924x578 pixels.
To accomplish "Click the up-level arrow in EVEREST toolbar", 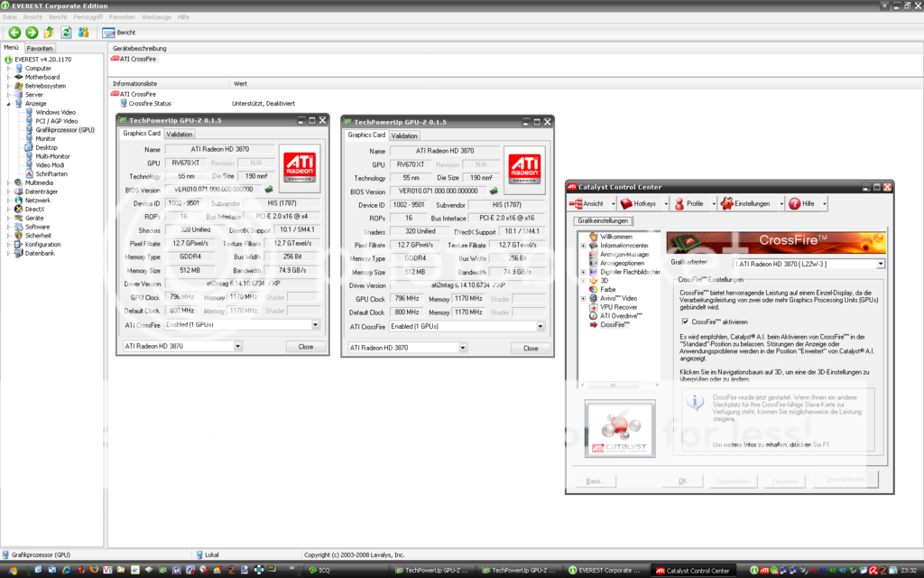I will (x=49, y=33).
